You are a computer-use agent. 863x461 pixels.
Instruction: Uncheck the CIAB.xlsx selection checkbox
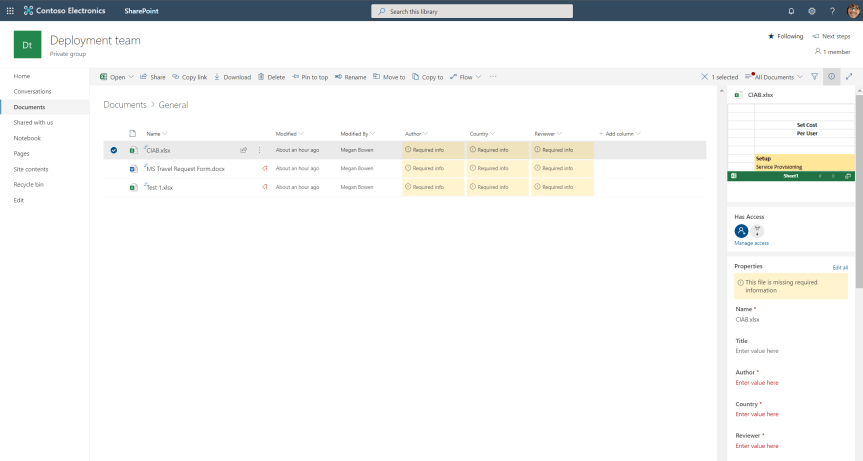114,150
